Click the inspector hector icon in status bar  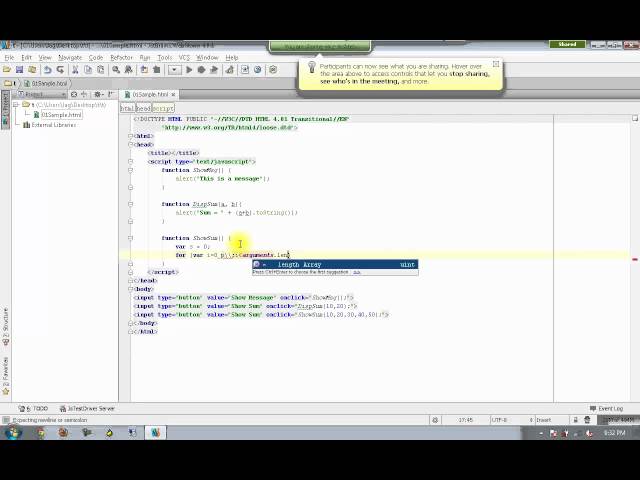click(587, 420)
